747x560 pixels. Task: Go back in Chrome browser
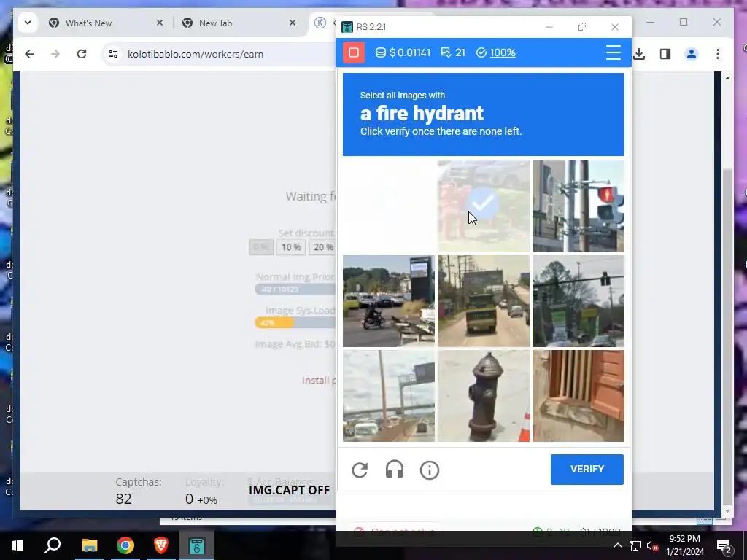29,54
